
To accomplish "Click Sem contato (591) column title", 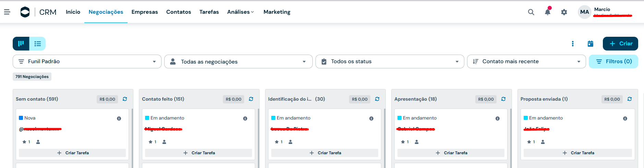I will point(37,99).
